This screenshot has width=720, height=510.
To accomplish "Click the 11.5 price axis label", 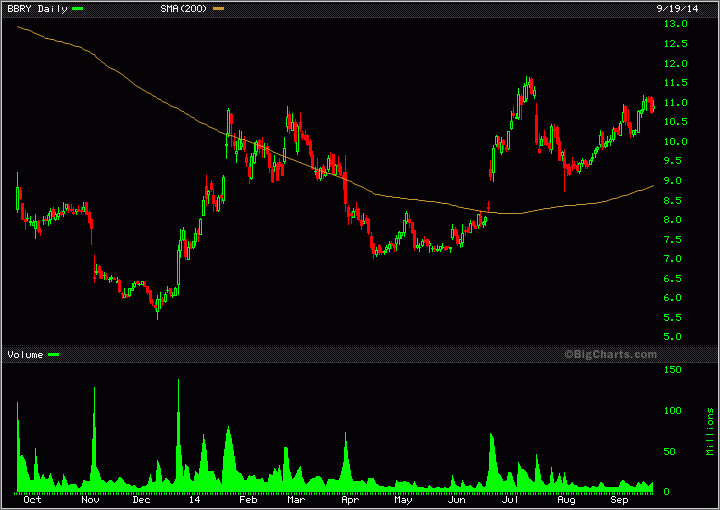I will [675, 83].
